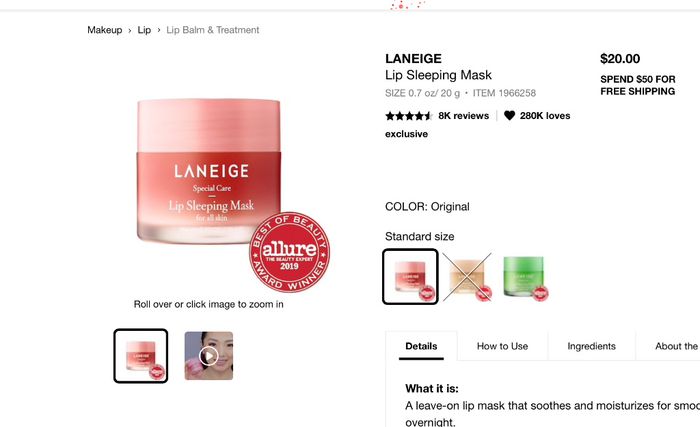Click the LANEIGE brand name link
700x427 pixels.
tap(413, 59)
